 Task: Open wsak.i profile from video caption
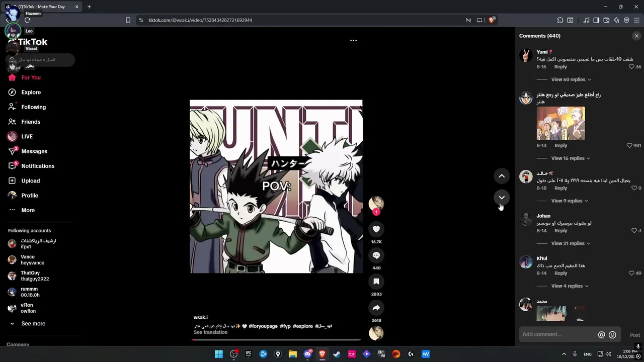coord(201,318)
